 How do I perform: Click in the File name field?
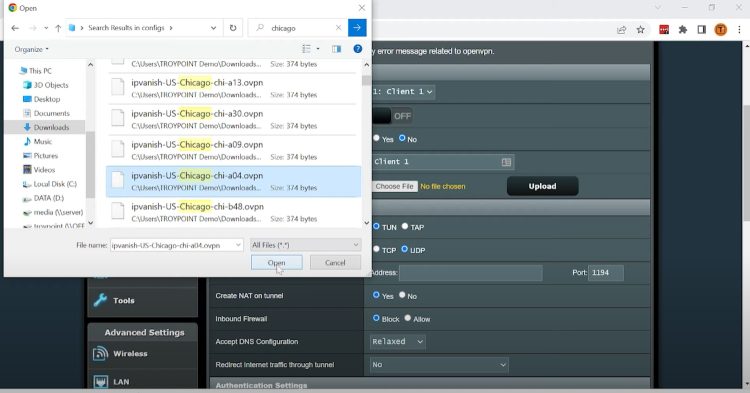pos(172,245)
